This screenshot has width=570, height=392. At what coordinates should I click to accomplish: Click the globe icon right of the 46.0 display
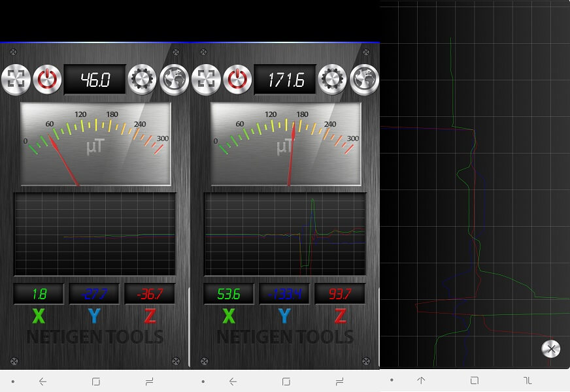[174, 80]
